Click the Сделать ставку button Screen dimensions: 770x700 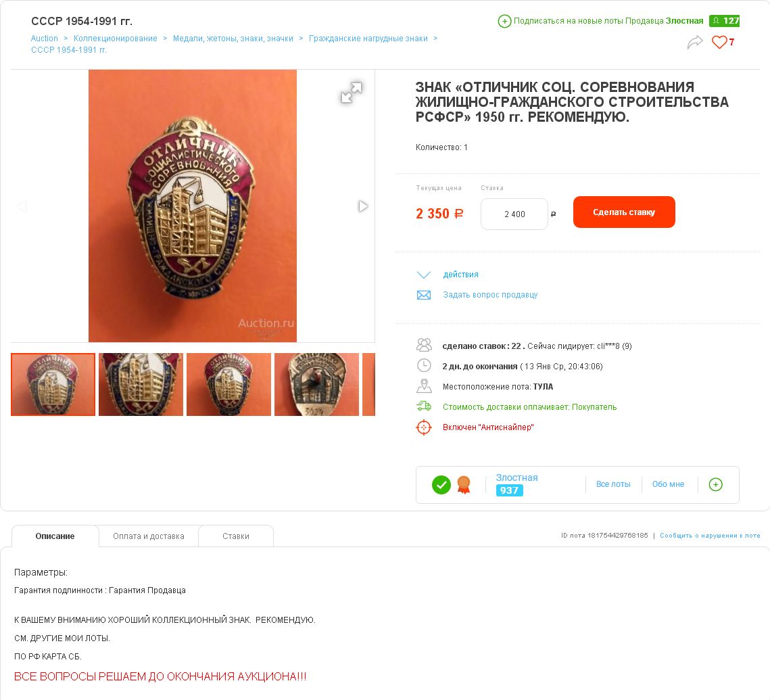624,212
